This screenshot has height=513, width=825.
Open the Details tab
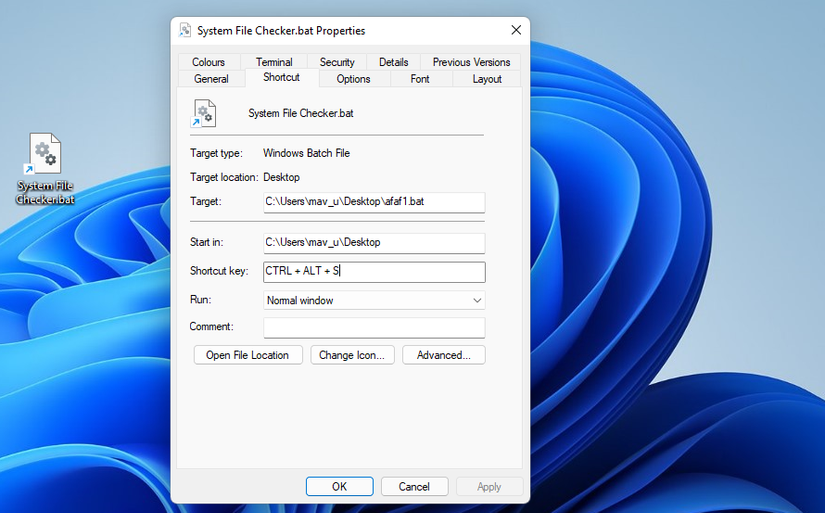394,62
